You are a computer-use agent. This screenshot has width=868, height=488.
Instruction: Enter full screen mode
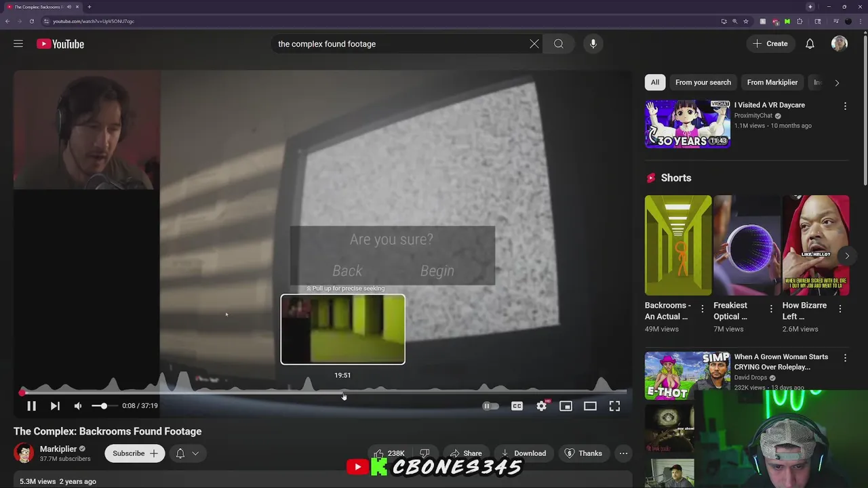tap(614, 406)
